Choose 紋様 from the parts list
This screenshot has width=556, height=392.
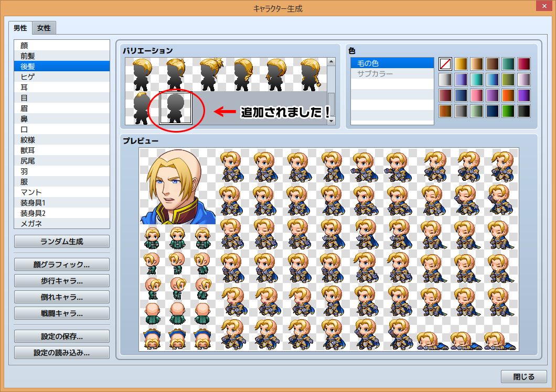62,139
